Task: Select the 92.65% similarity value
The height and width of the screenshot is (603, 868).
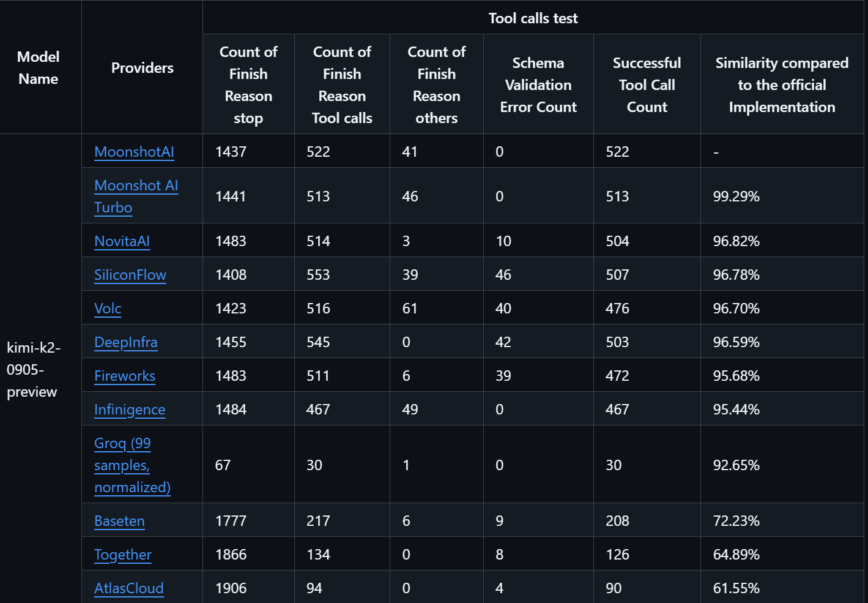Action: pyautogui.click(x=736, y=465)
